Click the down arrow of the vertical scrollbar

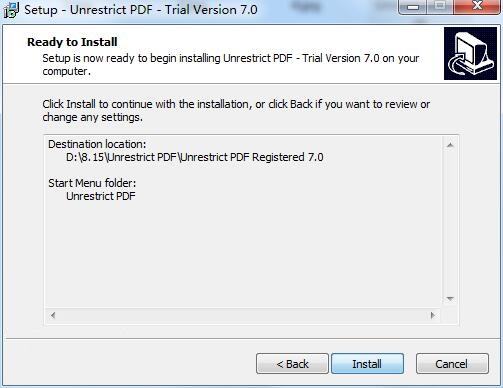pyautogui.click(x=450, y=298)
